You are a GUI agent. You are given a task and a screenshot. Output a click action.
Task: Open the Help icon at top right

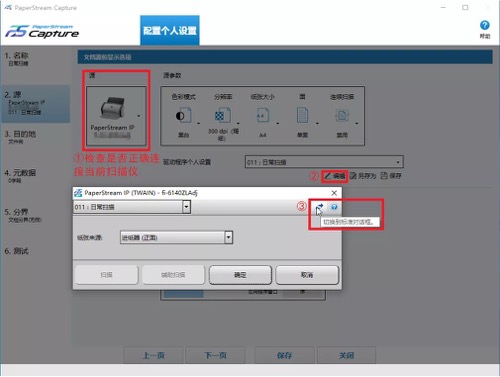point(485,25)
